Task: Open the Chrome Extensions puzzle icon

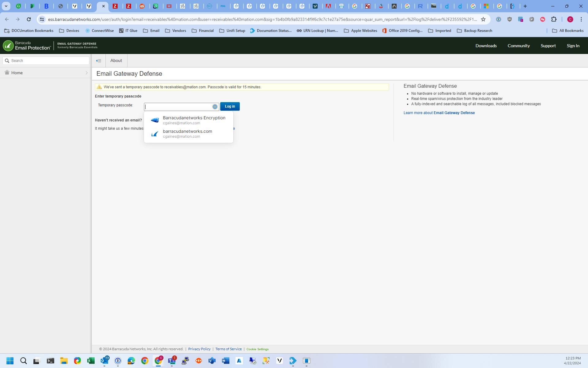Action: (x=554, y=19)
